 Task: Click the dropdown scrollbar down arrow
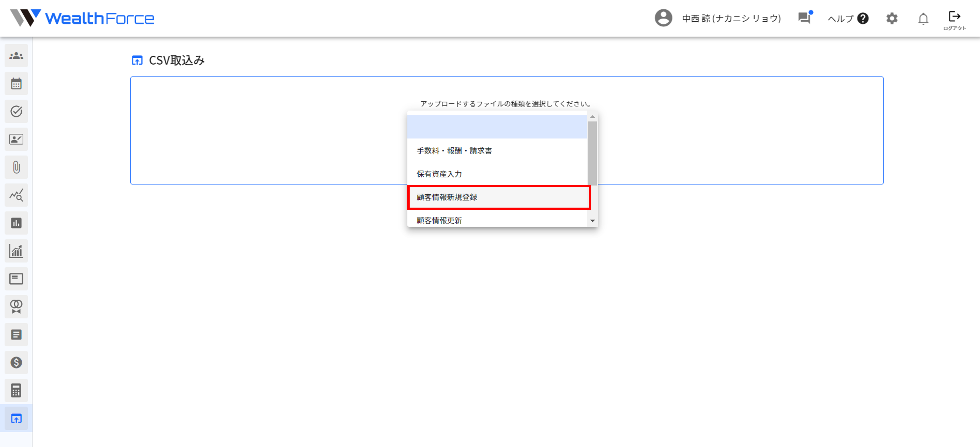(592, 221)
